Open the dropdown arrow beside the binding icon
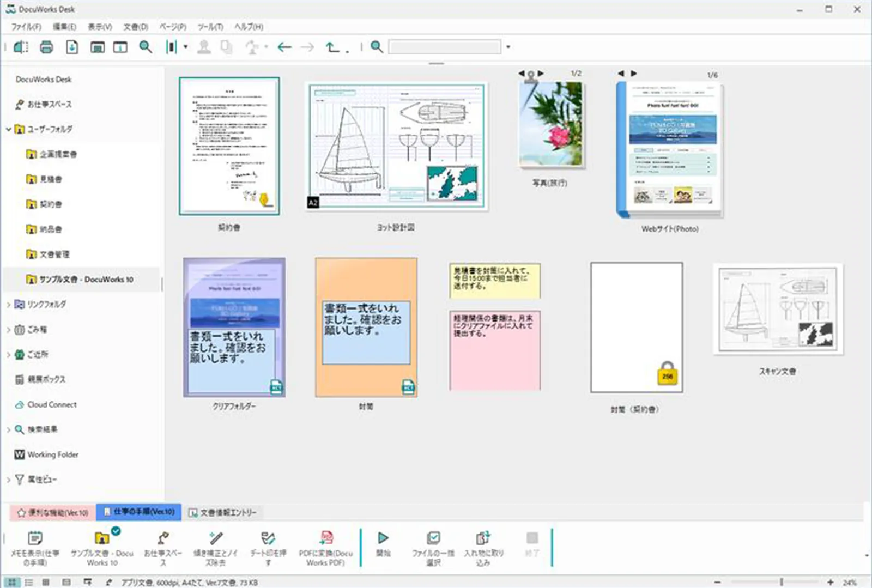 click(x=185, y=47)
